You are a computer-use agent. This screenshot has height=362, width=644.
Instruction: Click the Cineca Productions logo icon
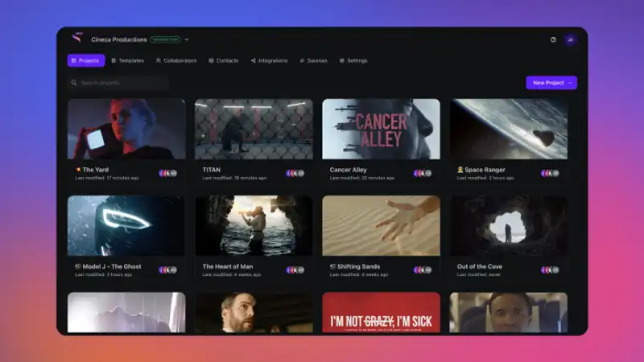[76, 38]
